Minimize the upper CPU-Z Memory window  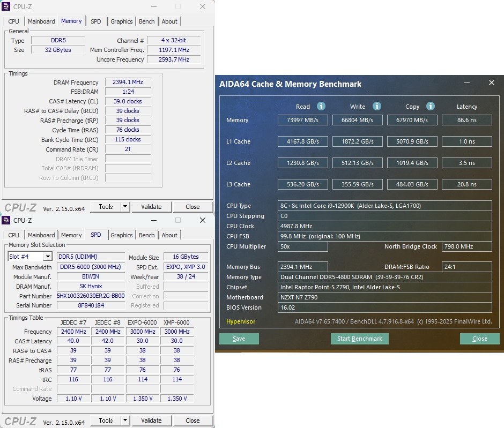[153, 6]
